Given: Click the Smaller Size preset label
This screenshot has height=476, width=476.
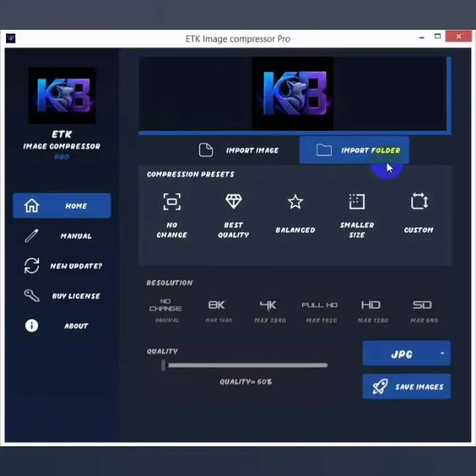Looking at the screenshot, I should pos(357,230).
